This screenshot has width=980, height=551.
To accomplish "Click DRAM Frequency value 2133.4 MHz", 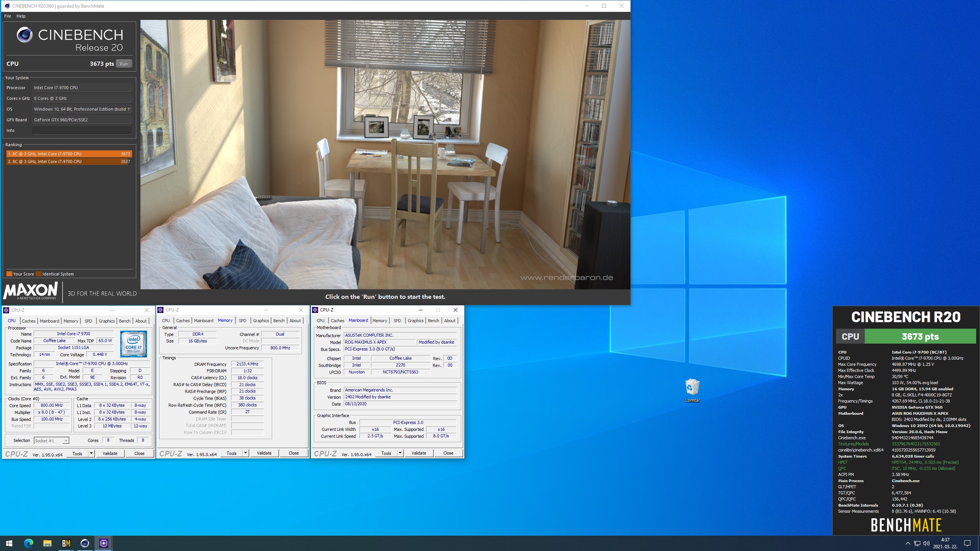I will [x=247, y=364].
